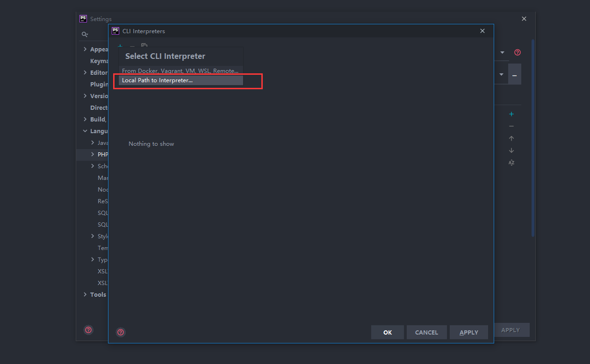Screen dimensions: 590x364
Task: Expand the Appearance settings node chevron
Action: coord(85,49)
